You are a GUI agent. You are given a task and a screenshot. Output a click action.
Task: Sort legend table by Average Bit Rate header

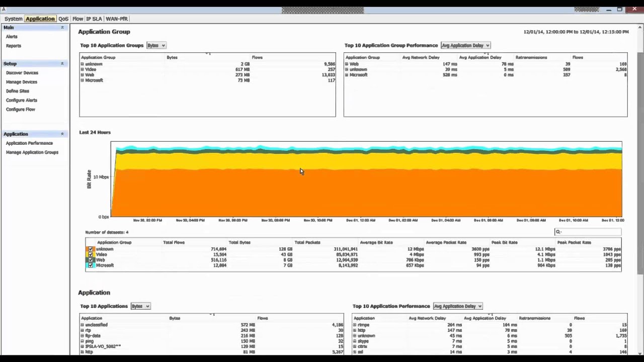click(x=376, y=242)
